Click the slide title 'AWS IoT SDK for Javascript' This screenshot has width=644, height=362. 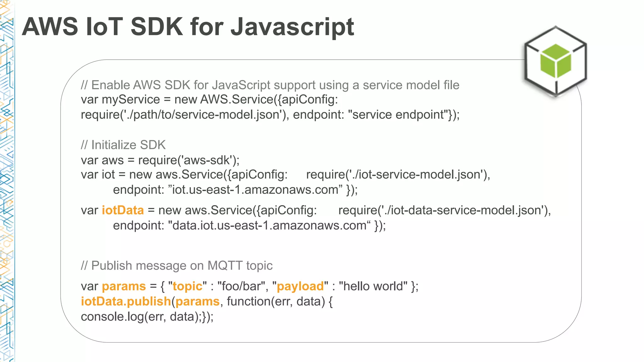coord(188,27)
